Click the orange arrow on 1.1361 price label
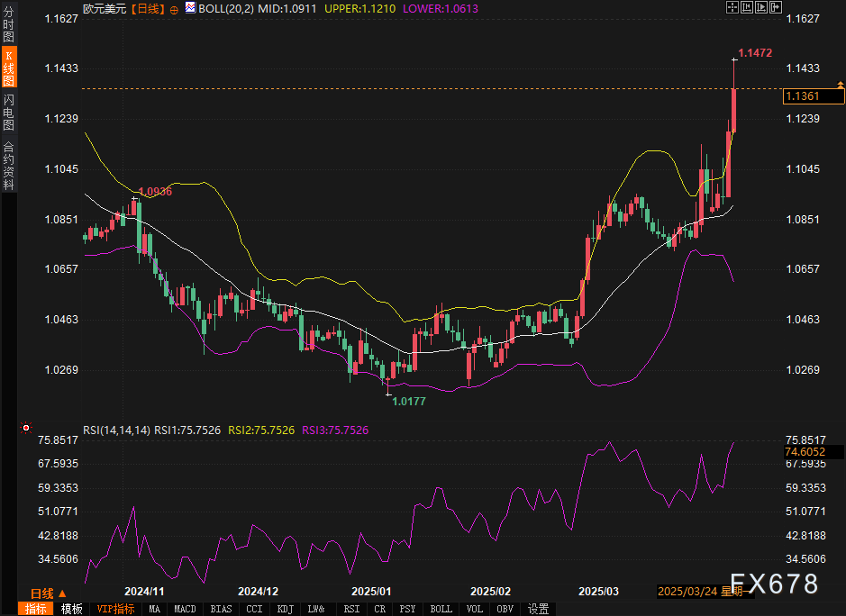The height and width of the screenshot is (616, 846). [x=840, y=84]
